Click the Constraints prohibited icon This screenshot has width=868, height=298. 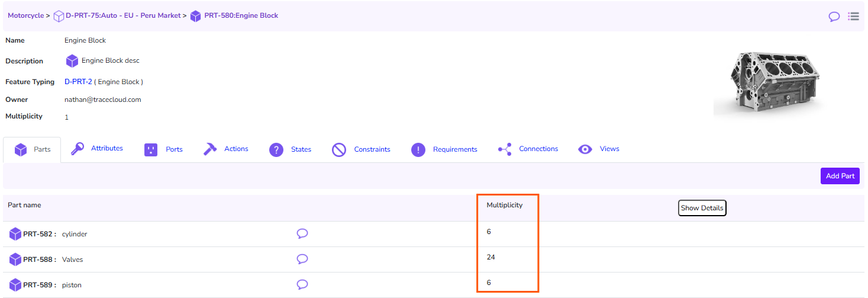point(339,150)
